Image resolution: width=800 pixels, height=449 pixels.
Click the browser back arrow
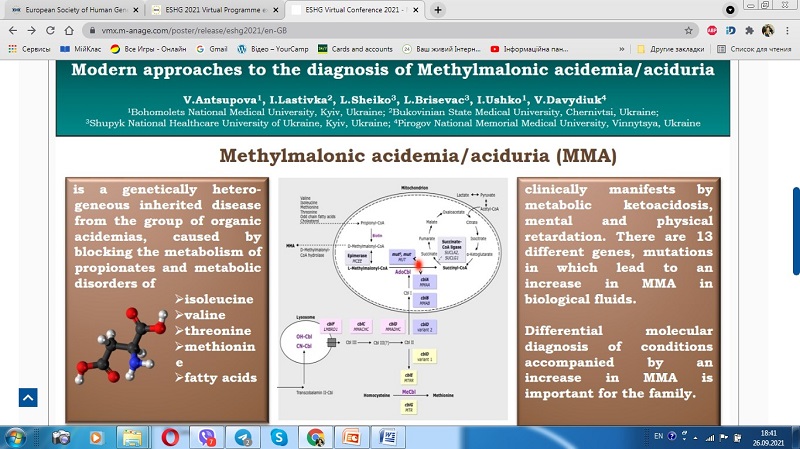click(x=11, y=30)
